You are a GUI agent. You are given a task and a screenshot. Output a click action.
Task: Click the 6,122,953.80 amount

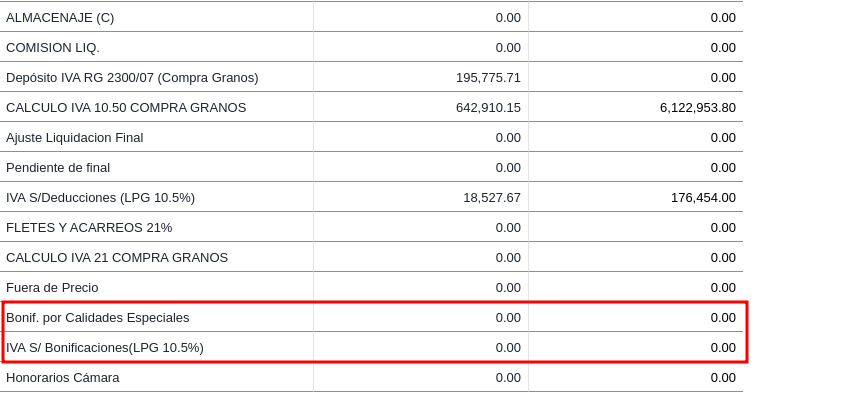tap(697, 107)
